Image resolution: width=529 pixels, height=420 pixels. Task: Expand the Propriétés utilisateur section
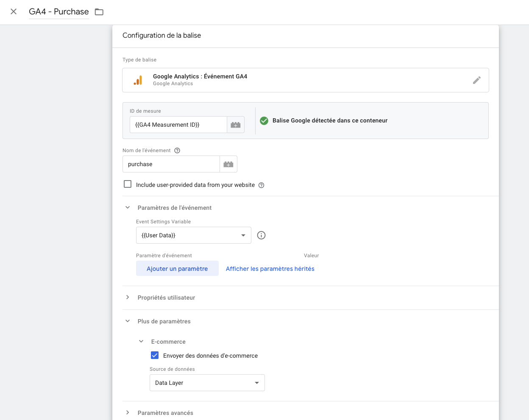tap(128, 298)
